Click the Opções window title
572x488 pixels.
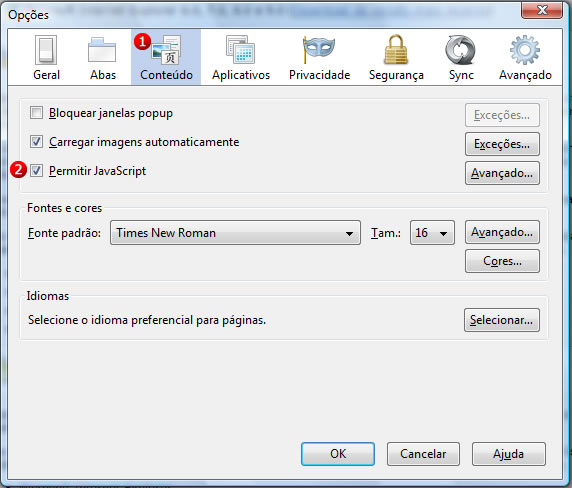point(28,15)
